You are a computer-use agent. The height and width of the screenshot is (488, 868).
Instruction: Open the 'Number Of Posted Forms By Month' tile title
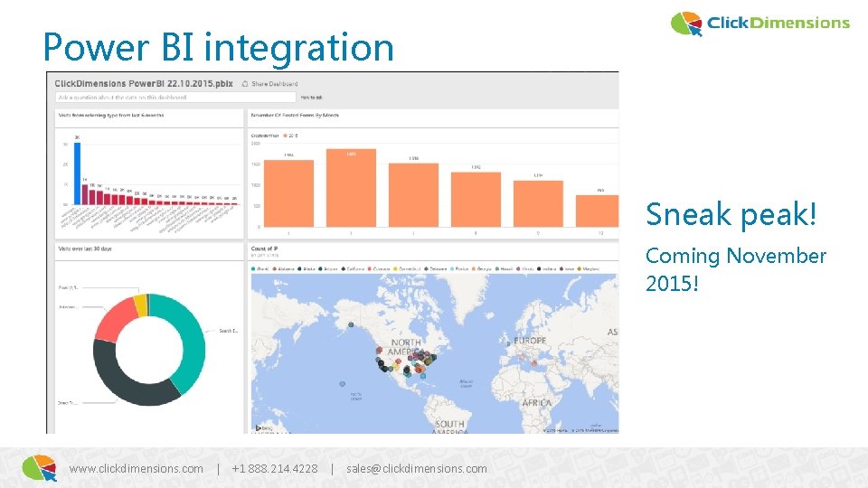(x=295, y=115)
